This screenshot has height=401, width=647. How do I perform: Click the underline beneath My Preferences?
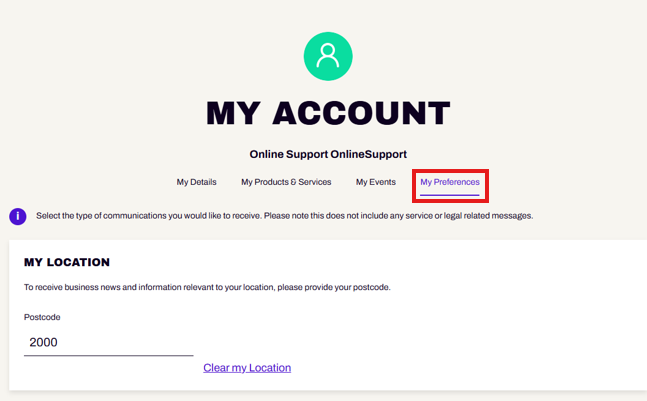click(x=450, y=195)
